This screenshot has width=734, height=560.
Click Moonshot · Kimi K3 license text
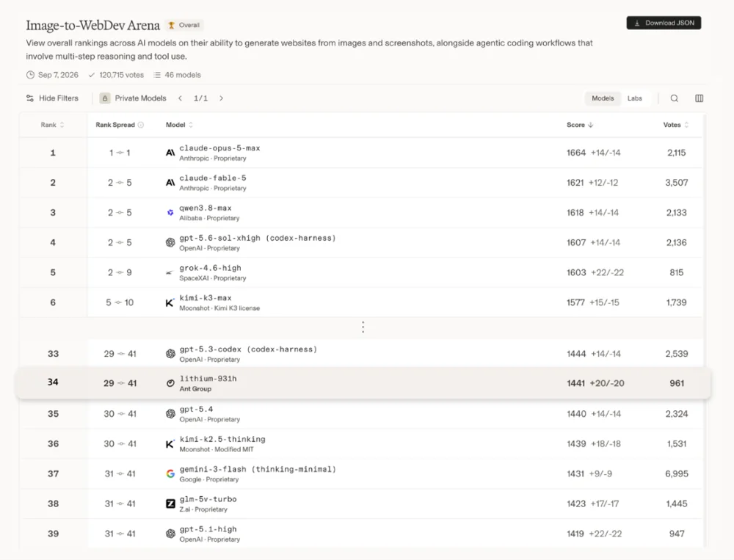click(x=219, y=308)
